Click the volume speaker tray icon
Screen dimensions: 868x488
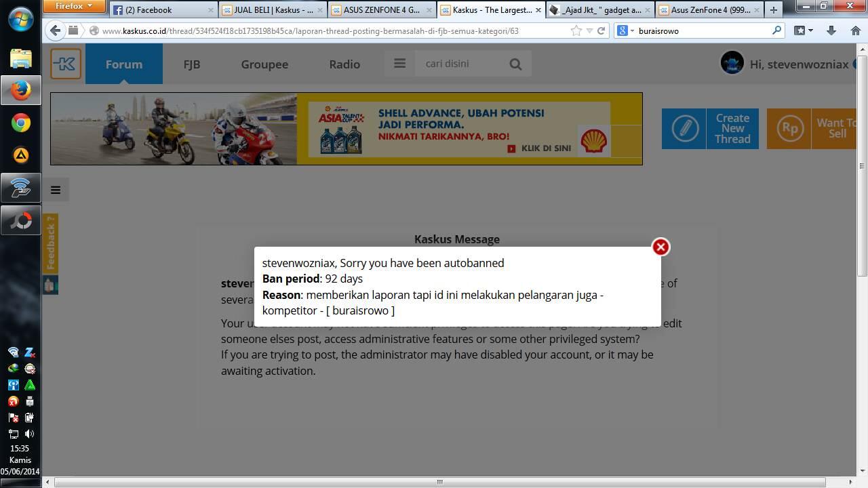point(29,434)
